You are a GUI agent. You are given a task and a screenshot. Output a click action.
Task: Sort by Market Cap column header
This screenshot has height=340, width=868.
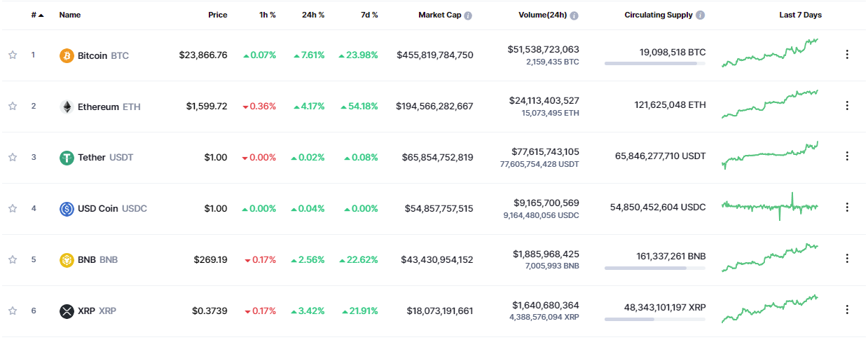(x=439, y=15)
